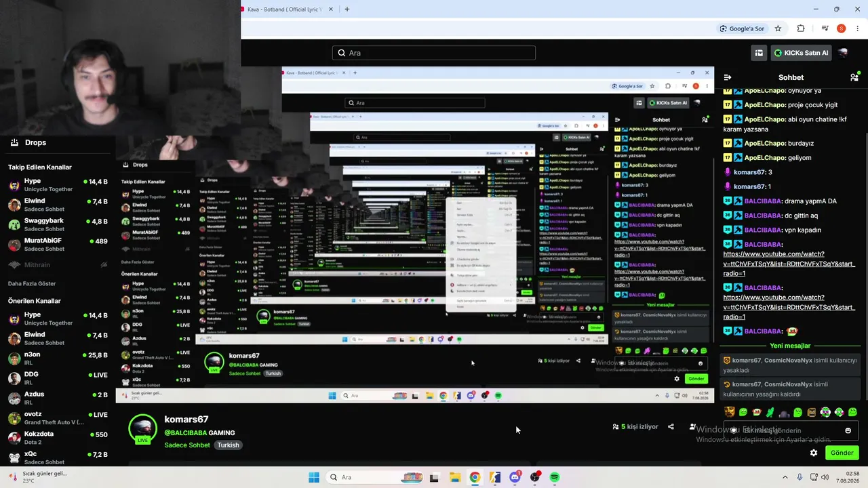The image size is (868, 488).
Task: Click the Turkish language tag
Action: click(x=228, y=445)
